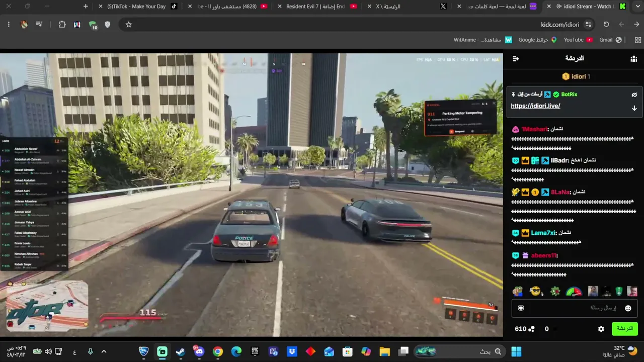The image size is (644, 362).
Task: Open the https://idiori.live/ link
Action: (x=535, y=106)
